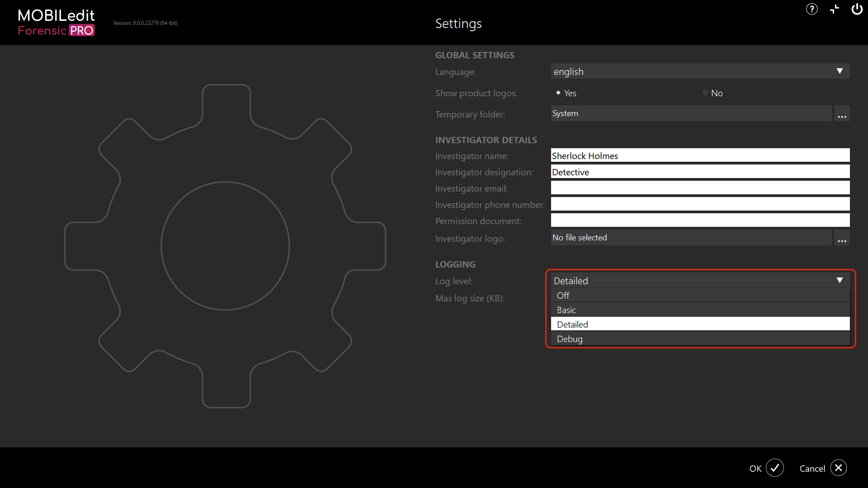
Task: Click the power/exit icon
Action: click(857, 9)
